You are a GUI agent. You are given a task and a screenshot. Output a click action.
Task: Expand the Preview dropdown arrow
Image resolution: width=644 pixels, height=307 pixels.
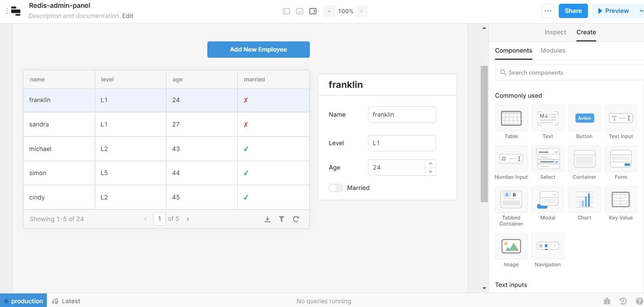tap(641, 11)
